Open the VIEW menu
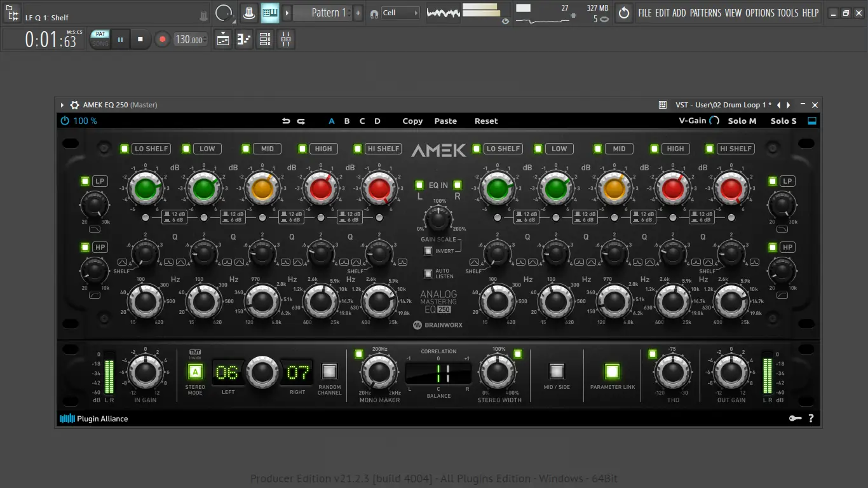The image size is (868, 488). (x=733, y=13)
